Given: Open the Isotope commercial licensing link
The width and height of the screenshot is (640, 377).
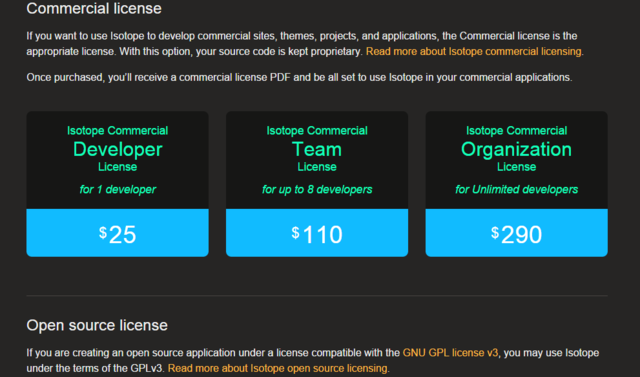Looking at the screenshot, I should point(474,52).
